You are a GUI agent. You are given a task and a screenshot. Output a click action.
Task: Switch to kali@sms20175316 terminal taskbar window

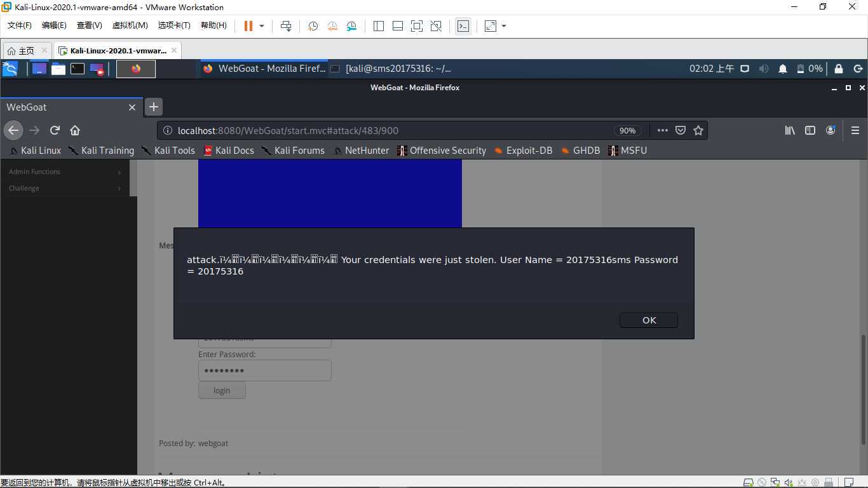click(392, 69)
